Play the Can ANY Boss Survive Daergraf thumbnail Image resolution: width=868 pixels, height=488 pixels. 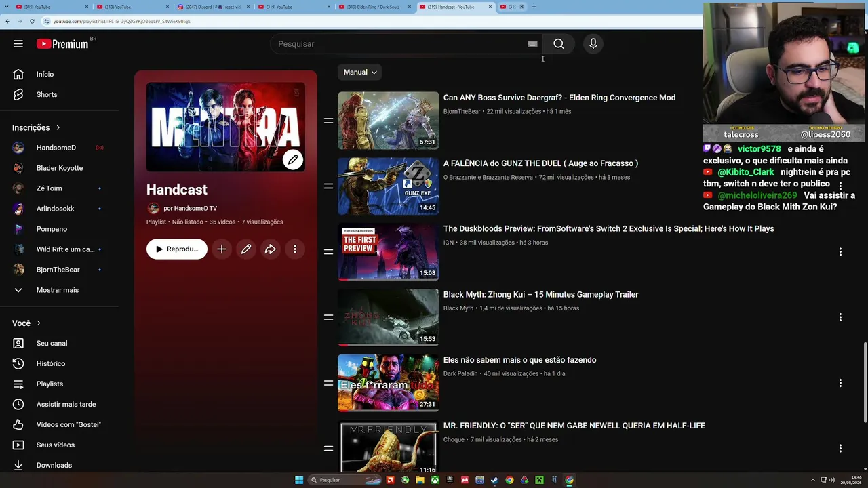[x=389, y=121]
